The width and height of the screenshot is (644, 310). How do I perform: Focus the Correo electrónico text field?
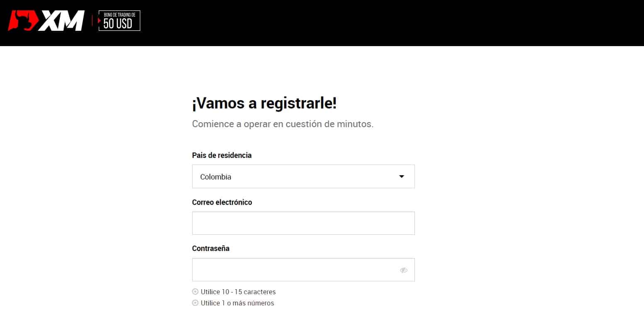[x=303, y=223]
